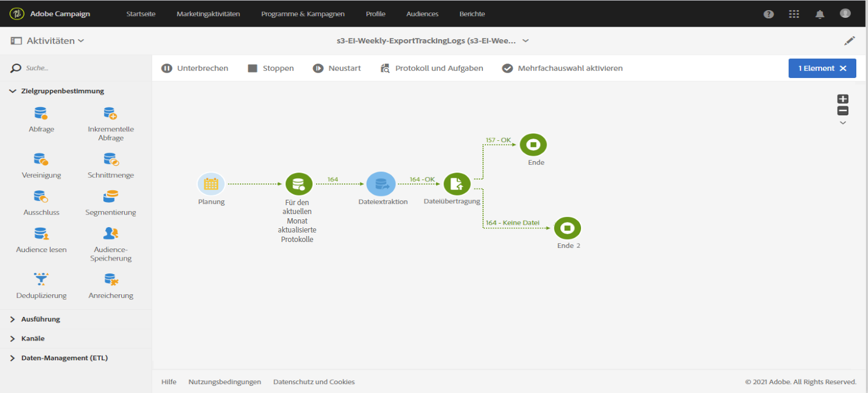
Task: Click the 164 - Keine Datei transition
Action: pyautogui.click(x=513, y=223)
